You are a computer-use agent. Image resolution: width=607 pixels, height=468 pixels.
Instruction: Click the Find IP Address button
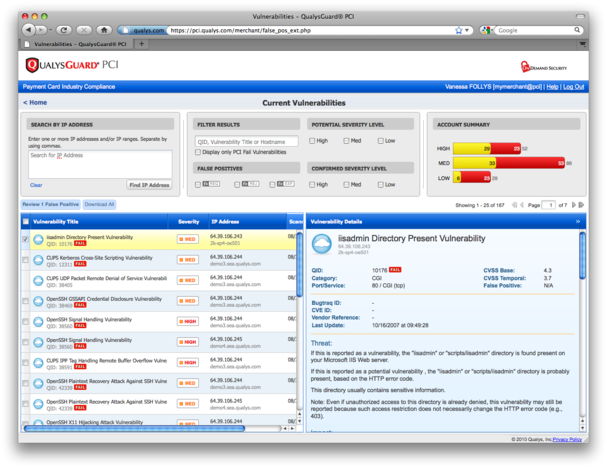(149, 185)
